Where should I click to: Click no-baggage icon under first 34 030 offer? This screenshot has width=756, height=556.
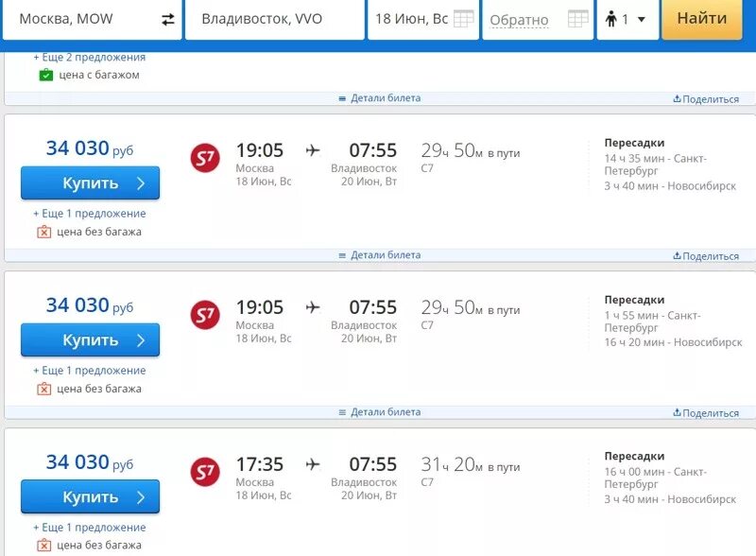click(44, 232)
